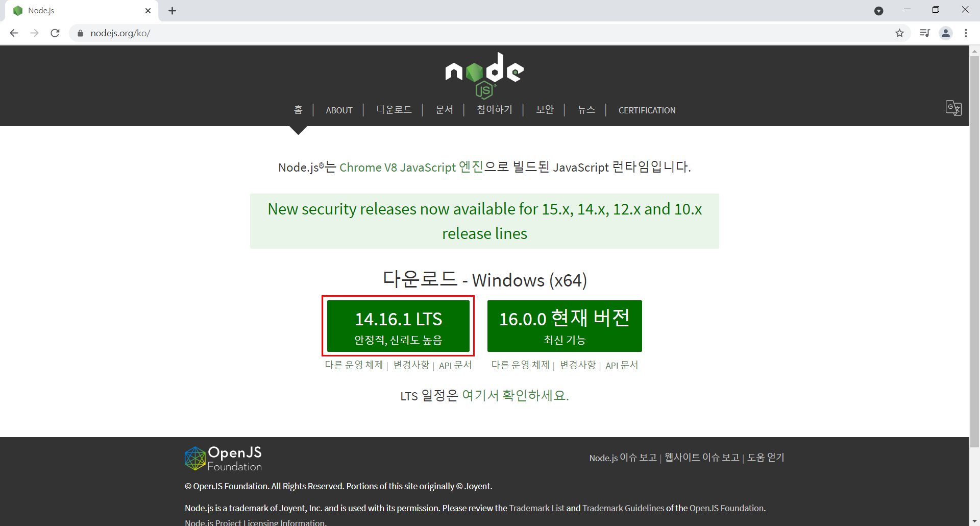The image size is (980, 526).
Task: Open 다른 운영 체제 under LTS
Action: point(354,365)
